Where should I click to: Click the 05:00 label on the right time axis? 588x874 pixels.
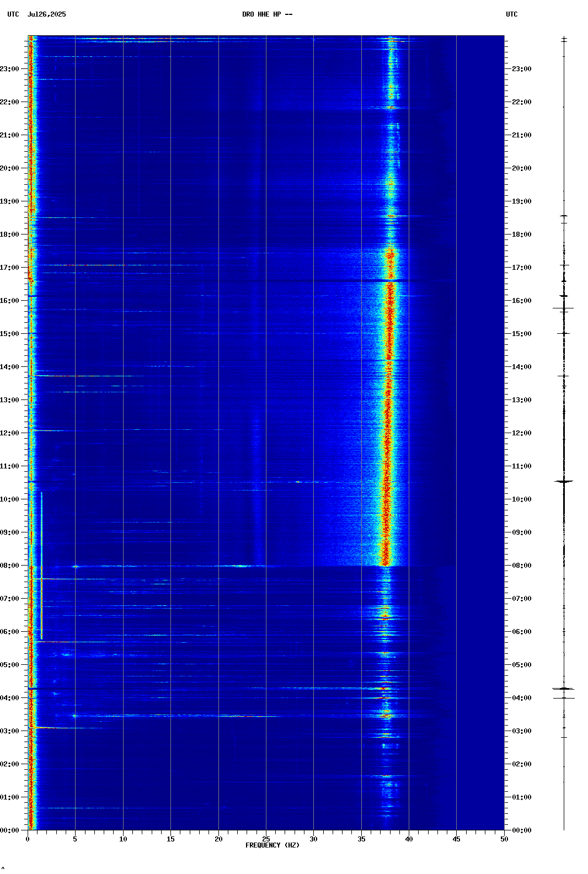[522, 665]
